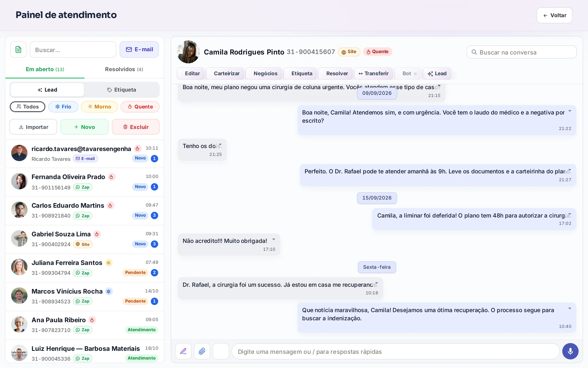Click the Site tag in conversation header
This screenshot has width=588, height=368.
[349, 52]
